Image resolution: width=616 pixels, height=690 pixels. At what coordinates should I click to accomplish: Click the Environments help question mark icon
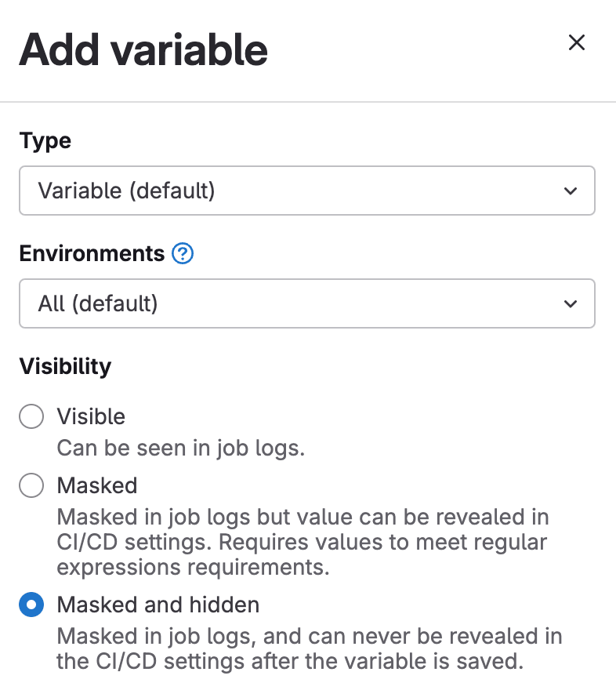[x=183, y=254]
